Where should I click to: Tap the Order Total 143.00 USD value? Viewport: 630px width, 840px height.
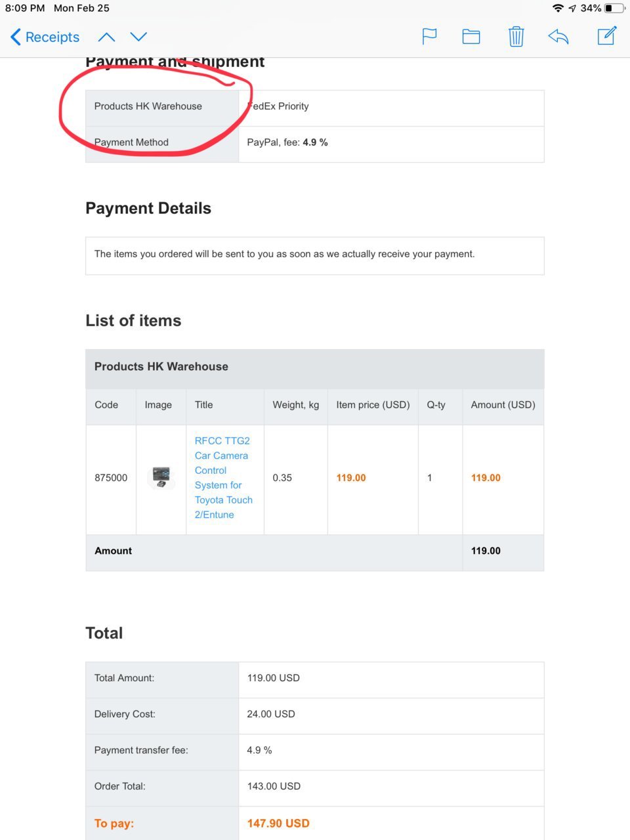274,786
